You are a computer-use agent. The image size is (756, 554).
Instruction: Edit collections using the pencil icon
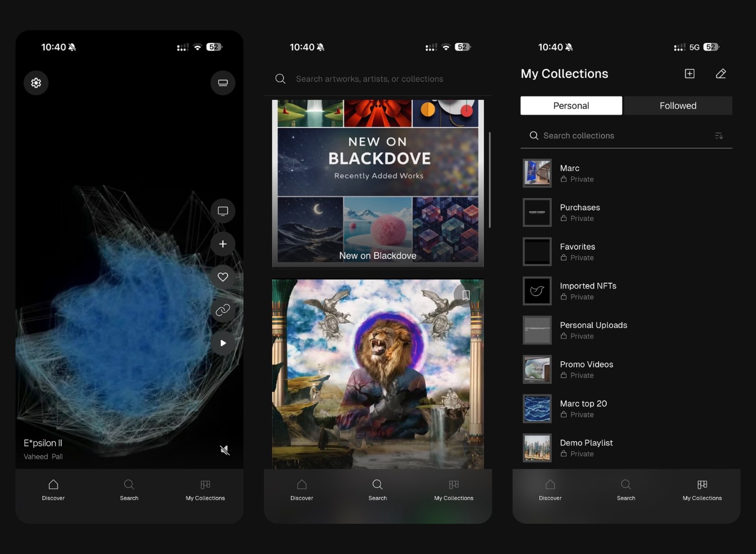coord(721,74)
